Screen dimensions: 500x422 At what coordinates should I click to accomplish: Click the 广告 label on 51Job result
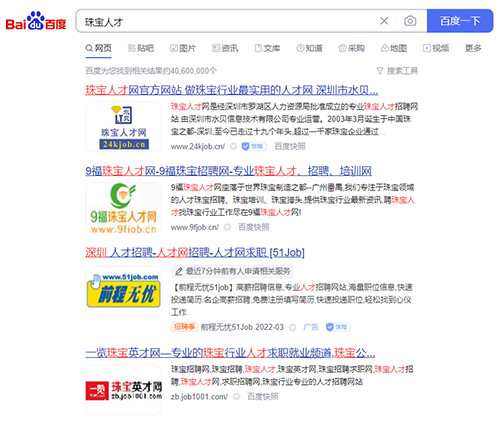[311, 327]
